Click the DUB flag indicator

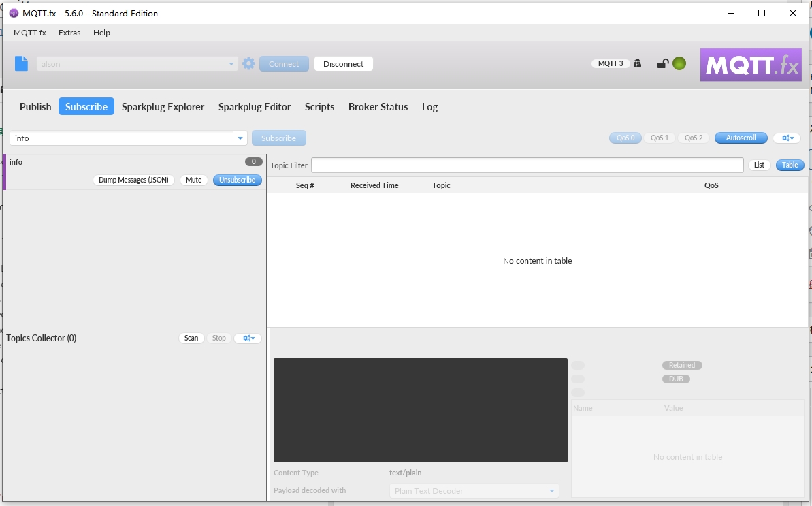tap(676, 379)
